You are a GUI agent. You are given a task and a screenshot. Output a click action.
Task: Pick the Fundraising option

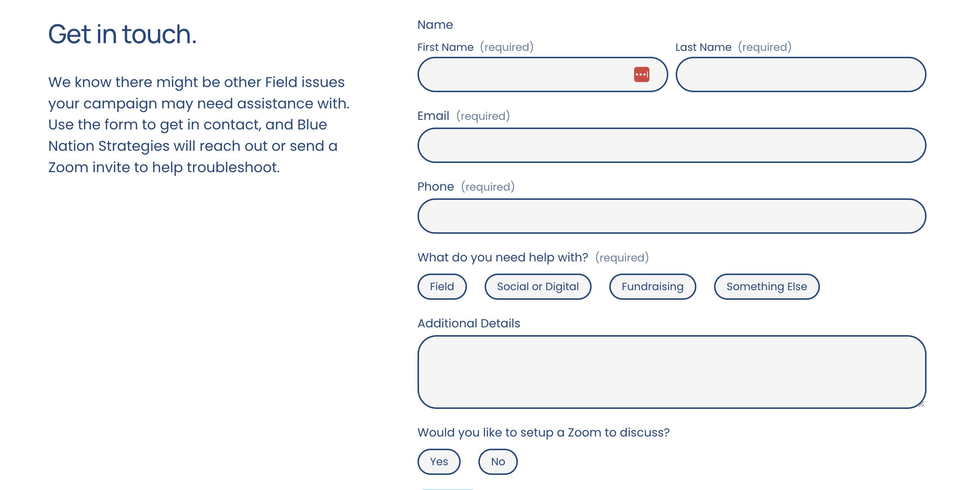[652, 286]
